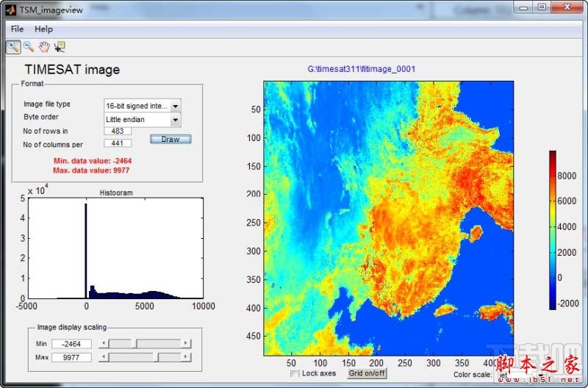The height and width of the screenshot is (388, 588).
Task: Open the Help menu
Action: pos(43,29)
